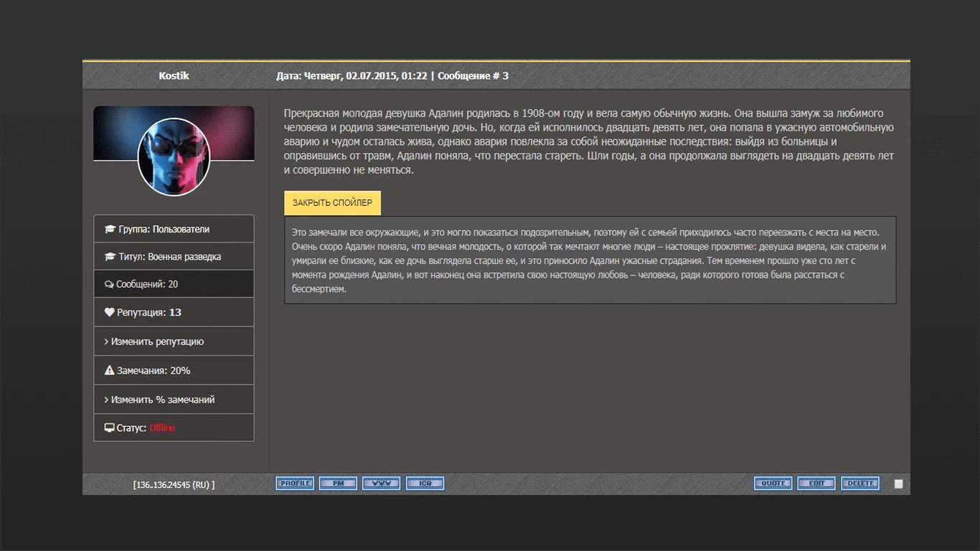The width and height of the screenshot is (980, 551).
Task: Click the Сообщение # 3 post number
Action: click(x=473, y=75)
